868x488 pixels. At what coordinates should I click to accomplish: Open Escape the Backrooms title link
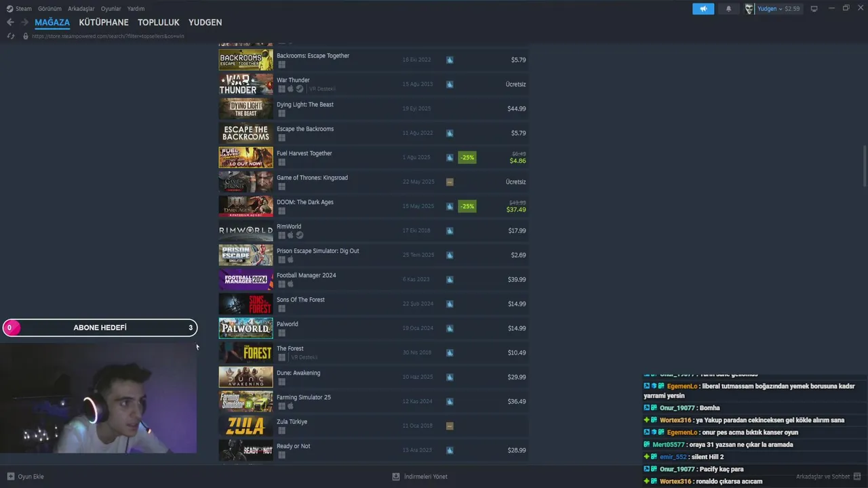click(x=305, y=129)
